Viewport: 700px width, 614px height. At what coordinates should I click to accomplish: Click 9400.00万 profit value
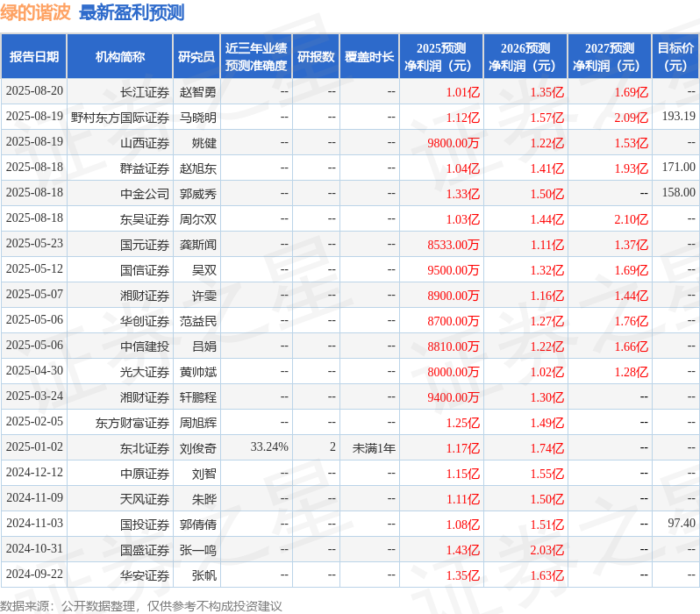[454, 398]
